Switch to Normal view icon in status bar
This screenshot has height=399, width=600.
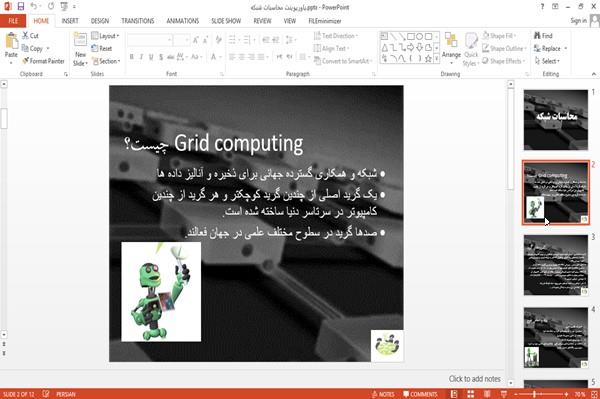coord(454,394)
